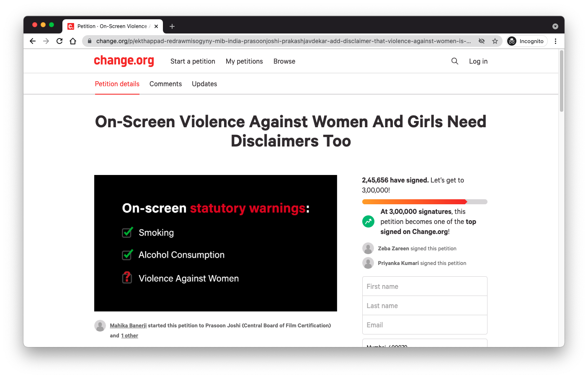The image size is (588, 378).
Task: Click 'Zeba Zareen signed this petition' text
Action: (417, 248)
